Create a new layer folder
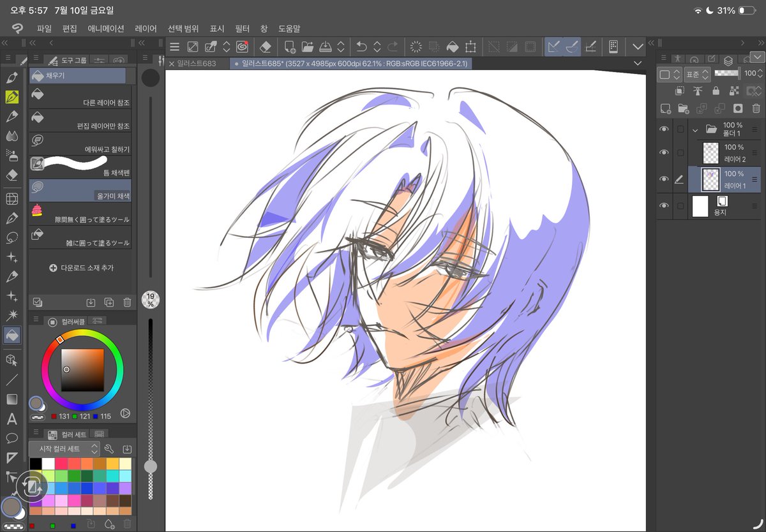 click(683, 108)
